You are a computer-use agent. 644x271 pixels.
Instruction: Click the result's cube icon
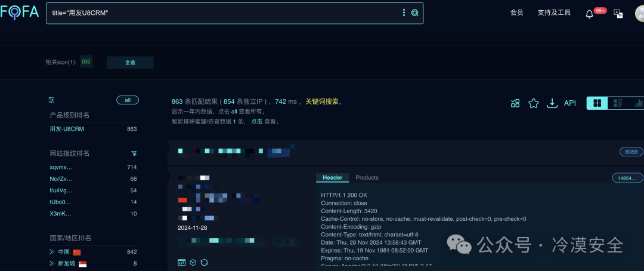click(193, 263)
